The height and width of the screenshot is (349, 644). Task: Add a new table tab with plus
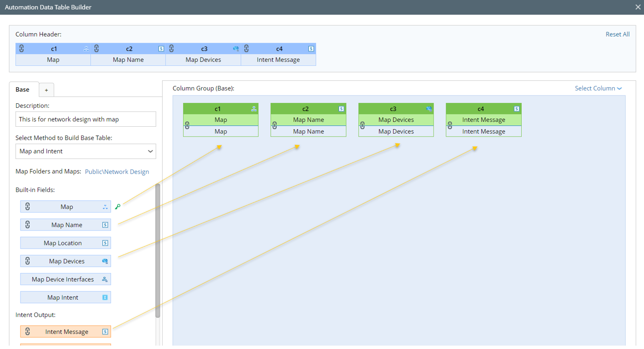coord(46,90)
